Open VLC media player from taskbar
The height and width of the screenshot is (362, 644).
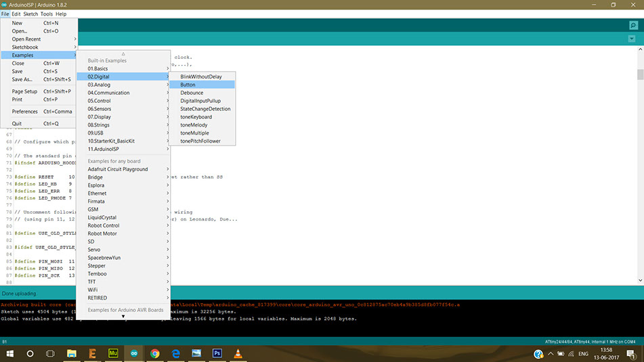238,353
